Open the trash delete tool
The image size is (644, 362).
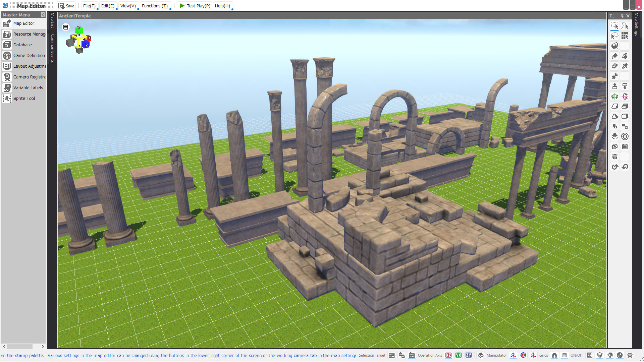pos(614,157)
